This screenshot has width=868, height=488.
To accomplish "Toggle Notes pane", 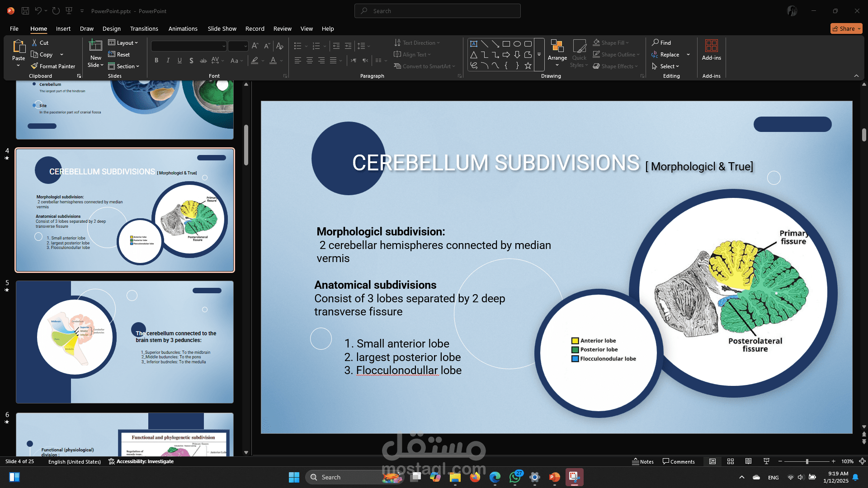I will pyautogui.click(x=643, y=461).
